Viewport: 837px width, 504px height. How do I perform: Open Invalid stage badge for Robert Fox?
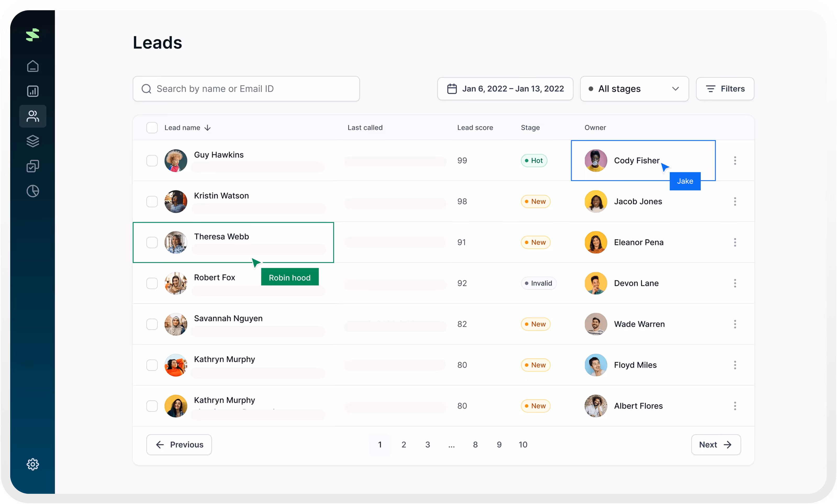click(x=538, y=283)
